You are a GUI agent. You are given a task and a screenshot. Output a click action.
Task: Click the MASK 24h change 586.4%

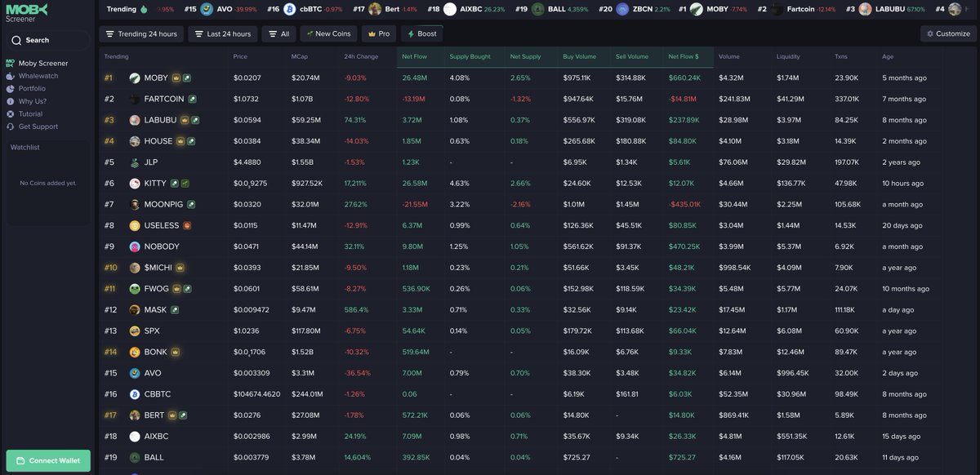(x=356, y=310)
